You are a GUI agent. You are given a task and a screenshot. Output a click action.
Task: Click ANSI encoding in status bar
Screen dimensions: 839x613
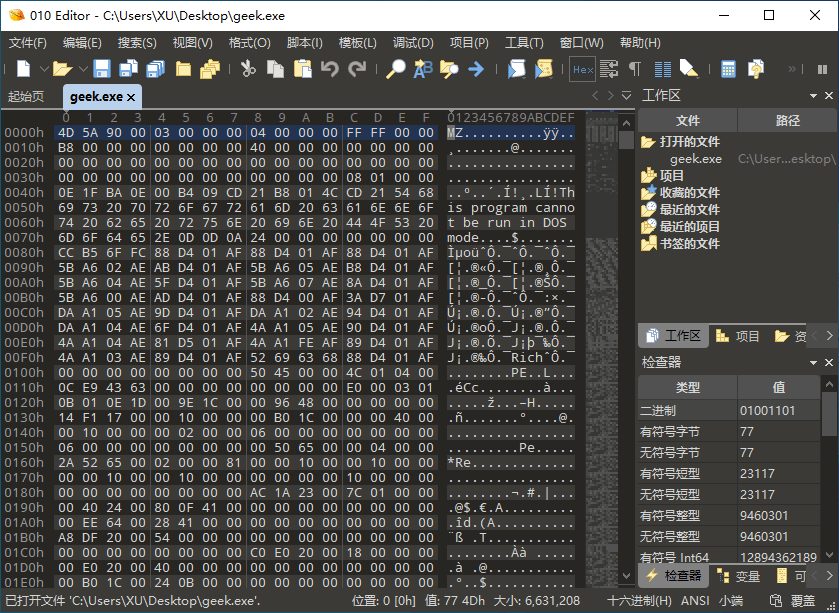click(x=695, y=601)
